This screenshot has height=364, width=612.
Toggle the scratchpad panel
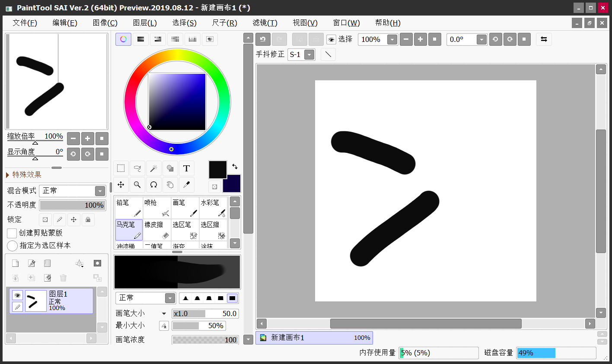(x=210, y=39)
